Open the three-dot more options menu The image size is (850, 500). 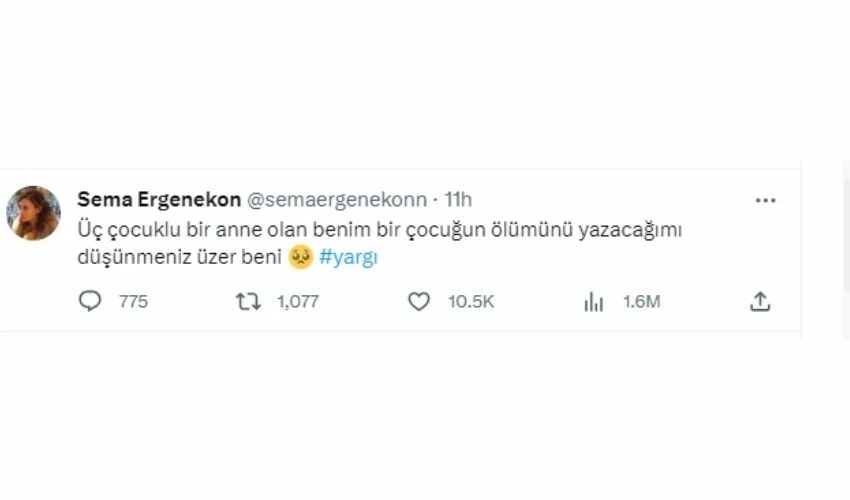[x=765, y=201]
